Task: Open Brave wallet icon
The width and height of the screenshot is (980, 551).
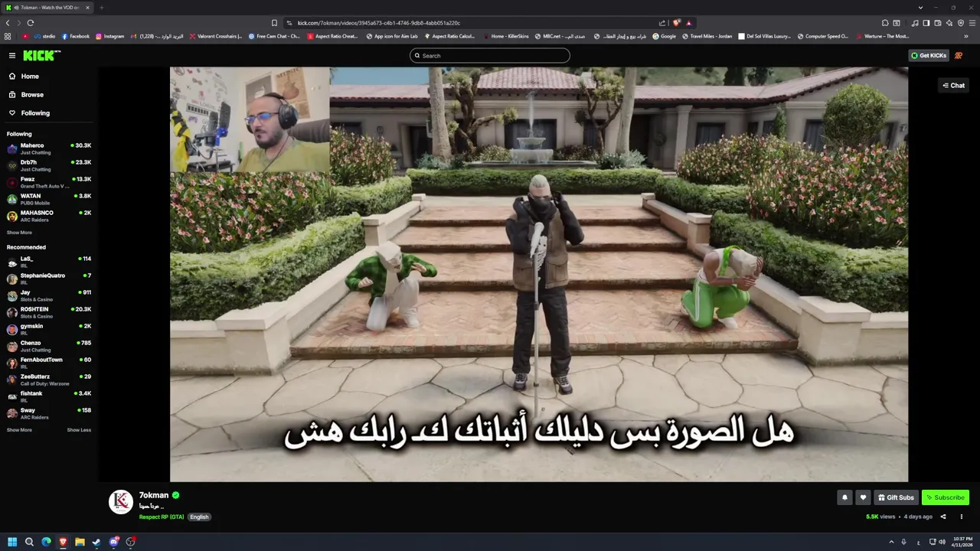Action: [937, 23]
